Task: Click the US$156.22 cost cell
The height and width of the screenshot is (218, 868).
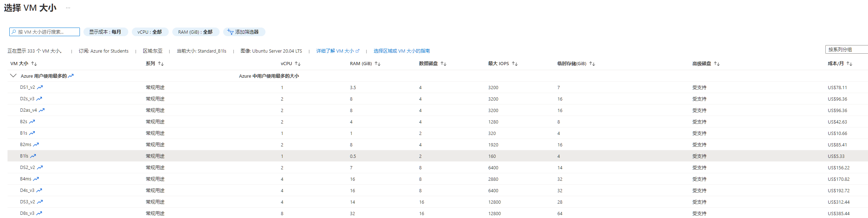Action: pos(839,168)
